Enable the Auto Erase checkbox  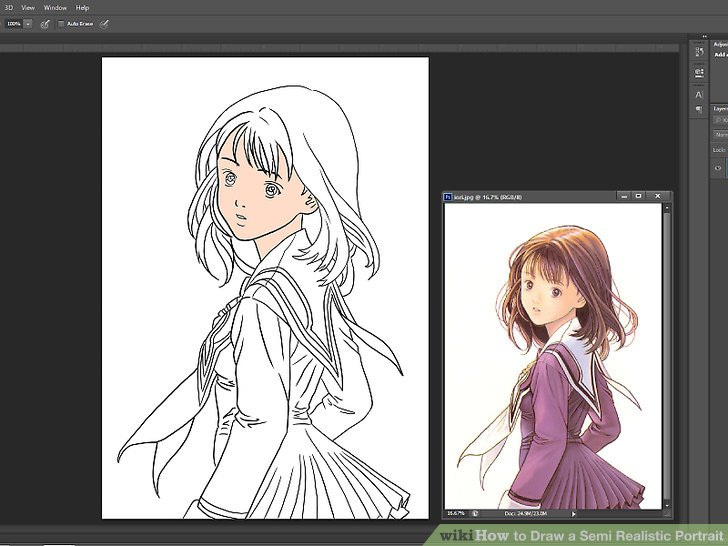(x=61, y=23)
